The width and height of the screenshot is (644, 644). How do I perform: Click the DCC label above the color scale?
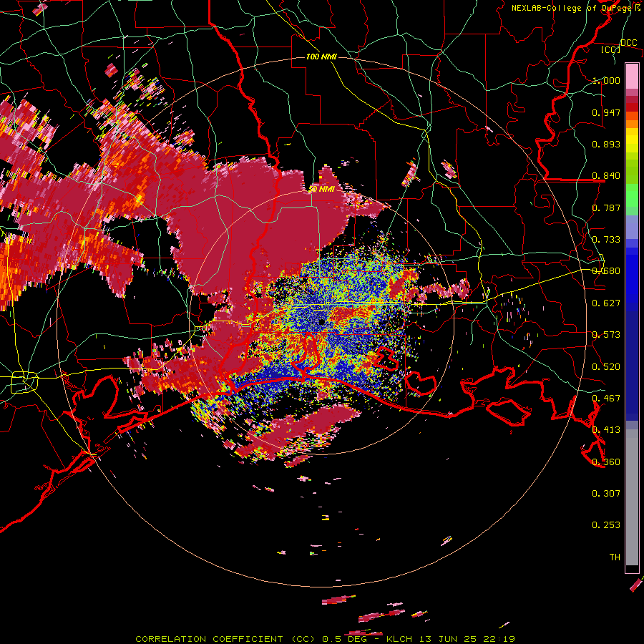point(628,43)
